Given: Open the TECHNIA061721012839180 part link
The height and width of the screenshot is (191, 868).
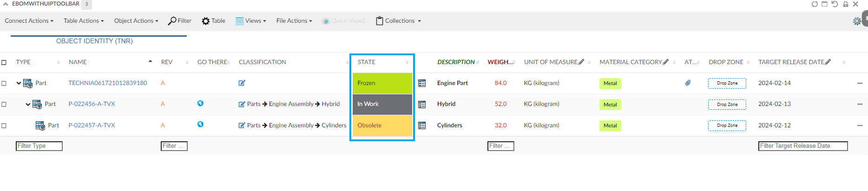Looking at the screenshot, I should click(107, 83).
